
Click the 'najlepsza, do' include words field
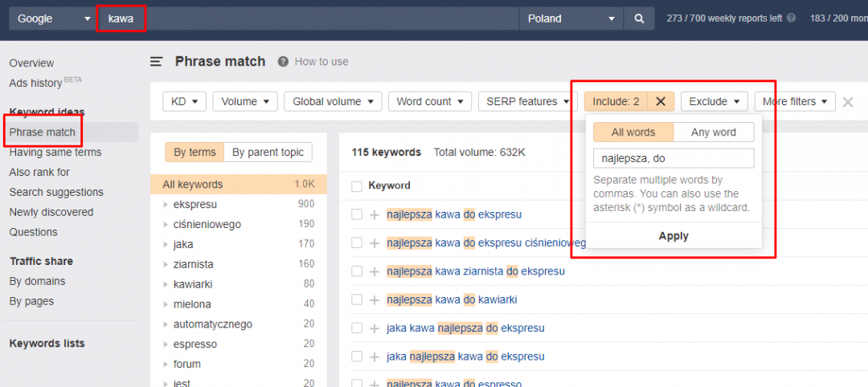(x=673, y=158)
